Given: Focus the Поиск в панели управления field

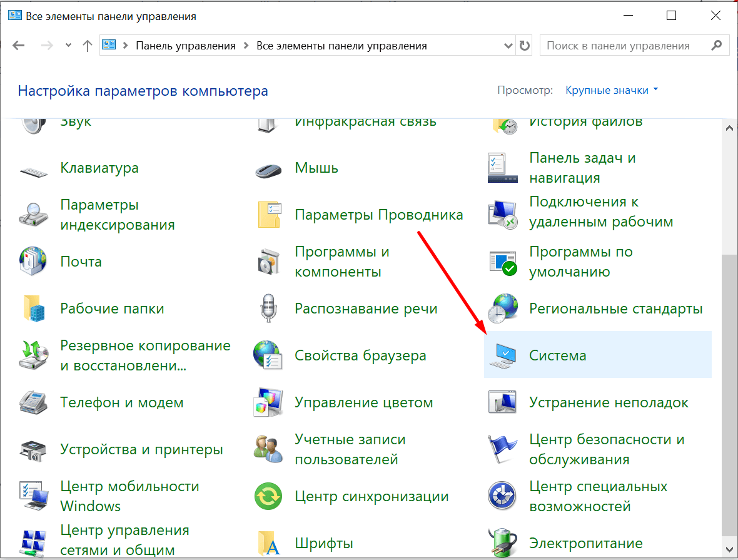Looking at the screenshot, I should tap(634, 46).
